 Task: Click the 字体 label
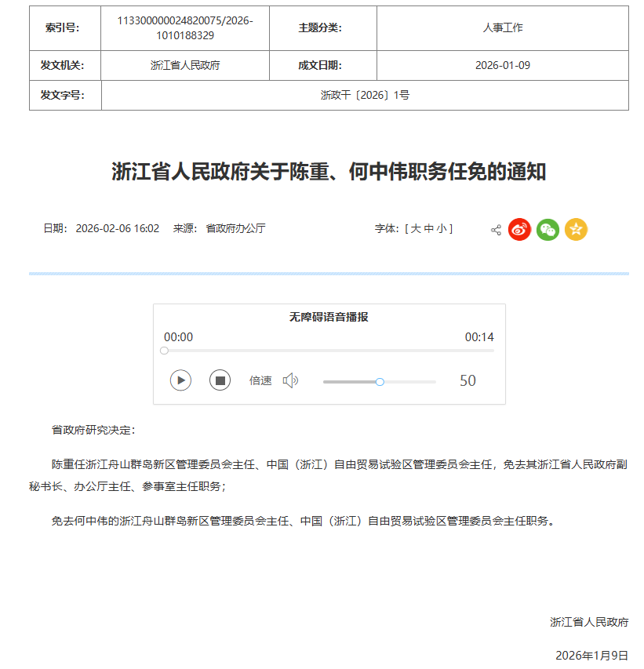coord(387,229)
